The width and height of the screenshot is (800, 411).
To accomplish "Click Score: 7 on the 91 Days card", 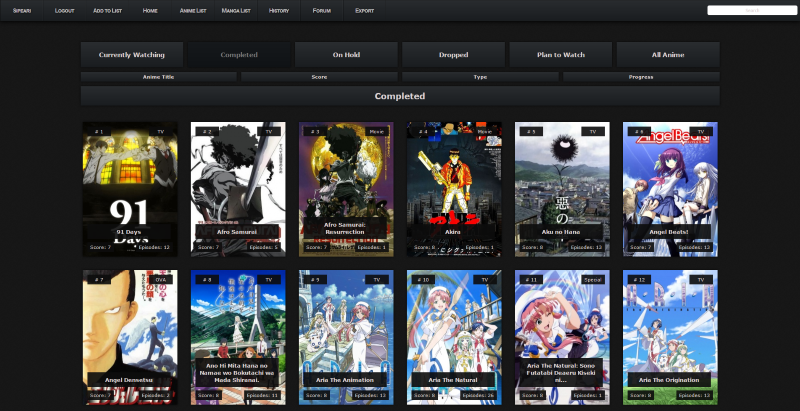I will click(101, 247).
